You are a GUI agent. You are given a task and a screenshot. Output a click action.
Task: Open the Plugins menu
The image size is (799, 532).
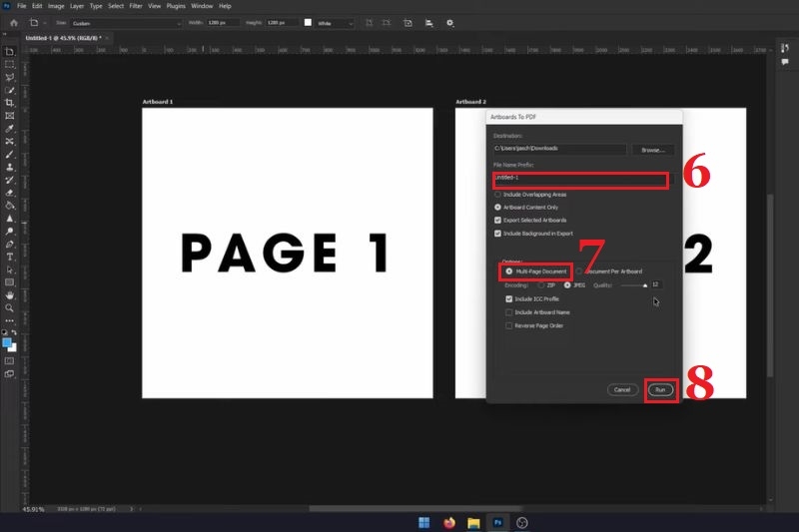click(176, 6)
